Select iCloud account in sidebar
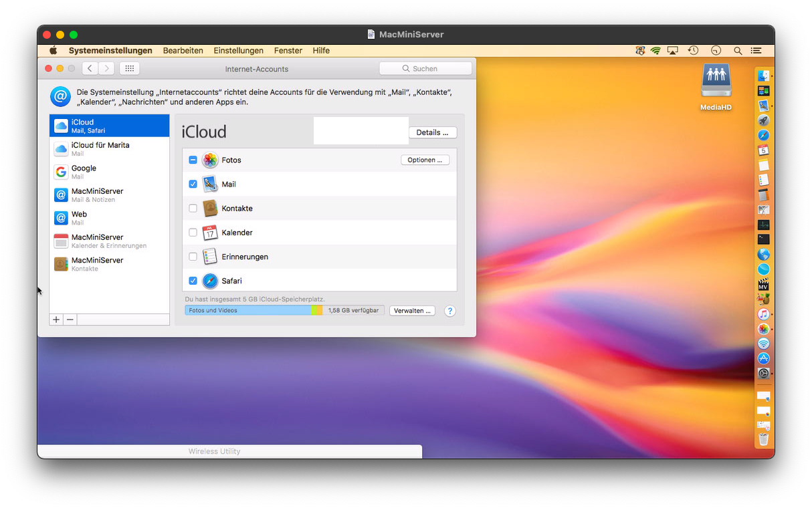 [110, 126]
